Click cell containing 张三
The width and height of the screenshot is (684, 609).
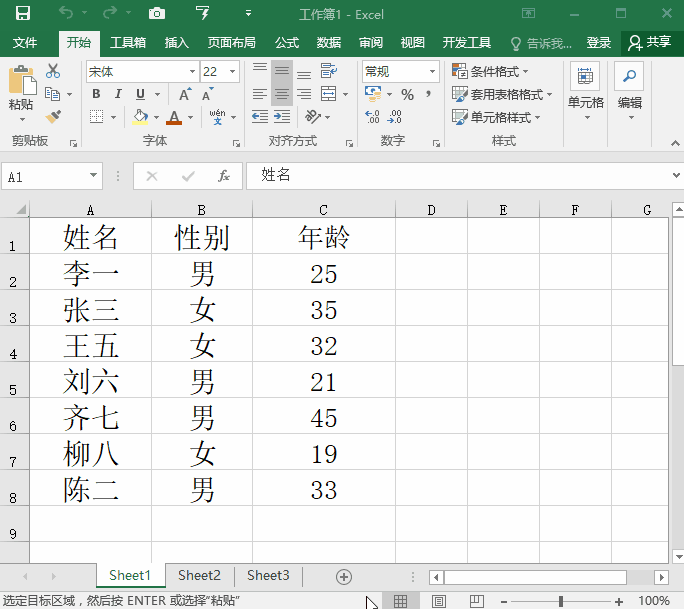91,309
